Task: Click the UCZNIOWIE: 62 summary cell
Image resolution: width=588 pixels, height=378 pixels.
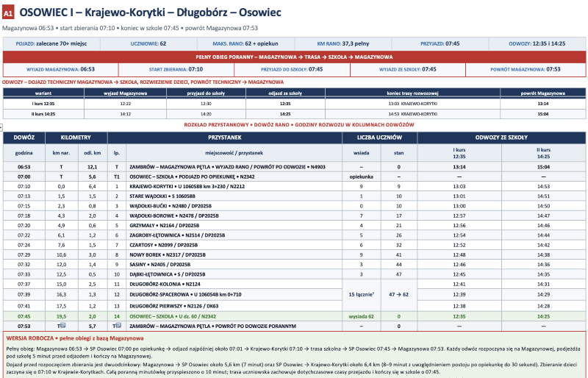Action: [148, 43]
